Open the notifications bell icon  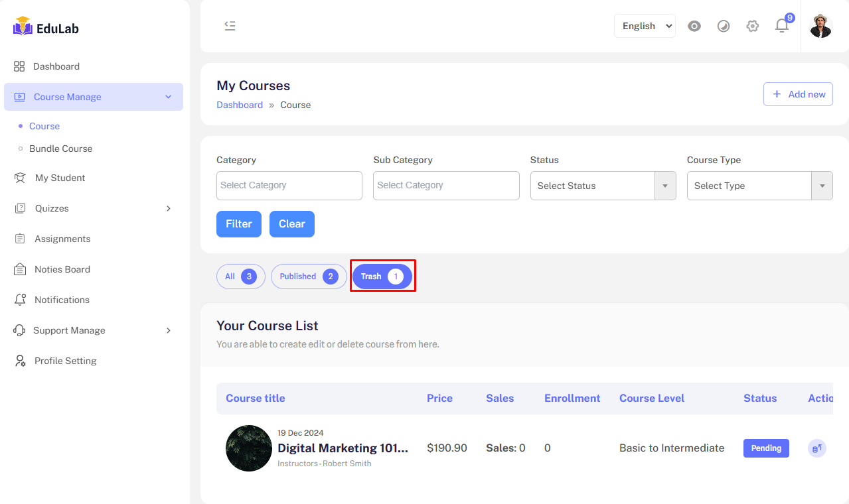coord(782,26)
